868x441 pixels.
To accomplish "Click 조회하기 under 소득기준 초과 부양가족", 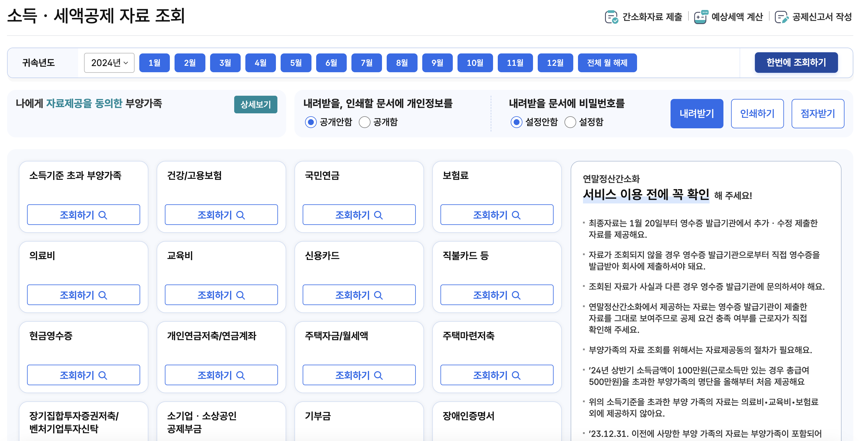I will 83,215.
